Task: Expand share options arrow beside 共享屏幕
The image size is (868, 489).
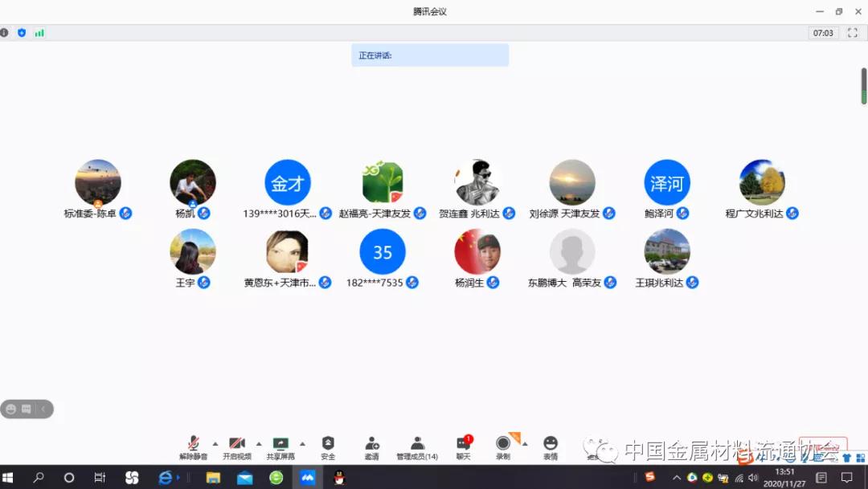Action: pos(302,443)
